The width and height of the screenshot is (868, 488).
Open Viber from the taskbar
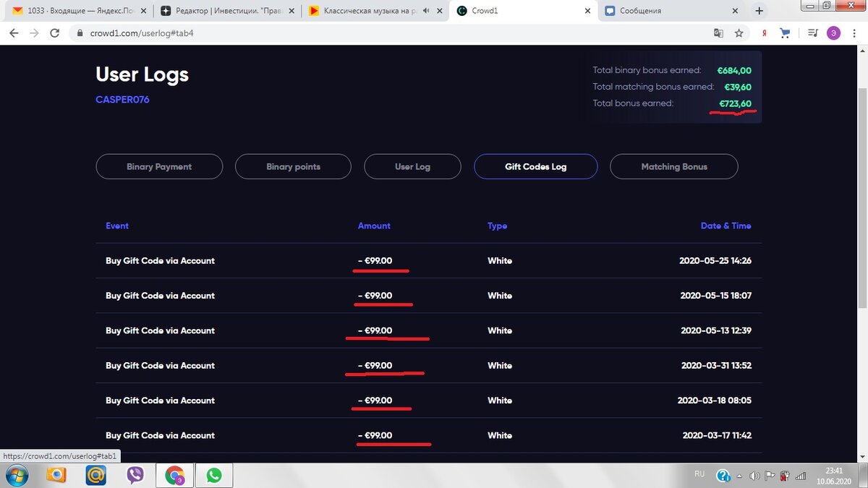point(135,476)
